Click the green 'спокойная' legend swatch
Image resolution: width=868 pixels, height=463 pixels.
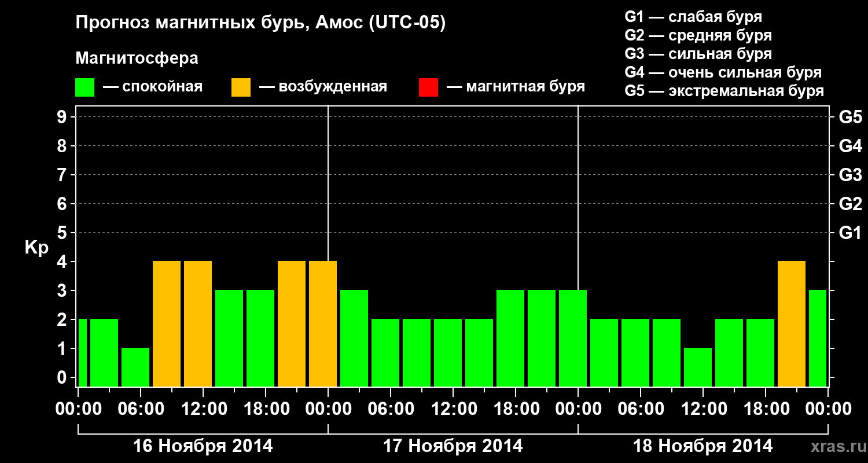(85, 87)
